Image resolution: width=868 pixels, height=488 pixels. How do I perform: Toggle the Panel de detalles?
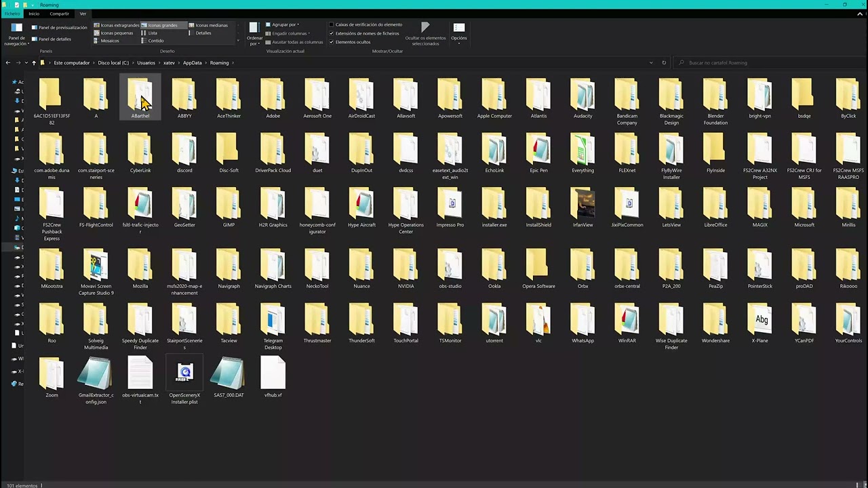(52, 39)
